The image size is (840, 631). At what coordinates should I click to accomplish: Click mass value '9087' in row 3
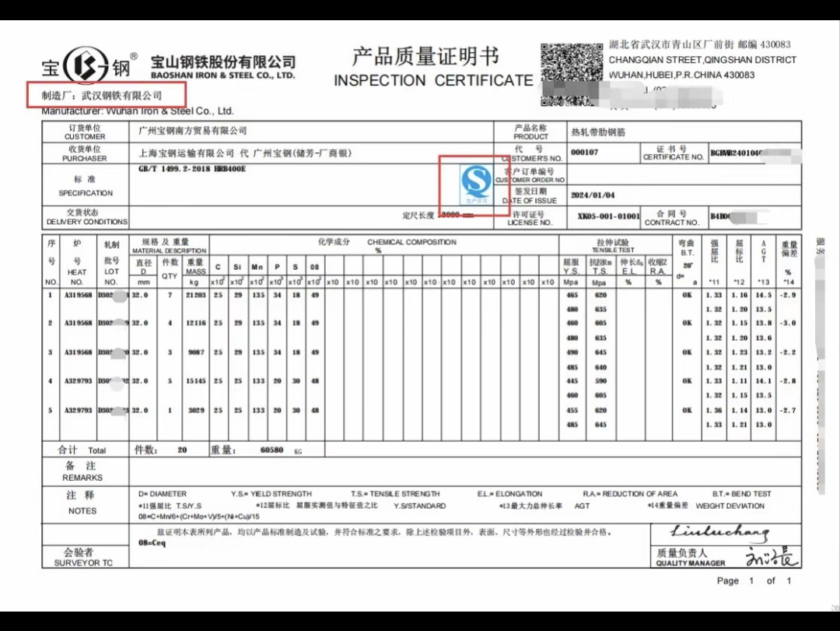tap(197, 352)
